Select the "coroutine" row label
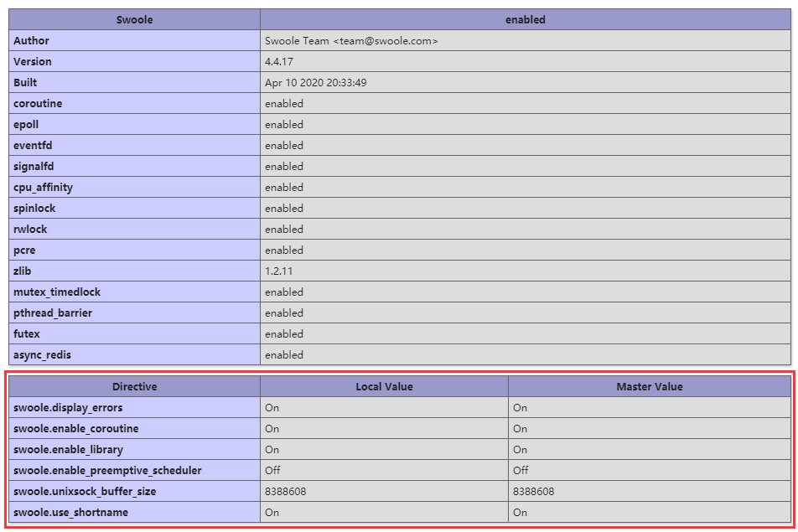The image size is (798, 532). coord(38,103)
